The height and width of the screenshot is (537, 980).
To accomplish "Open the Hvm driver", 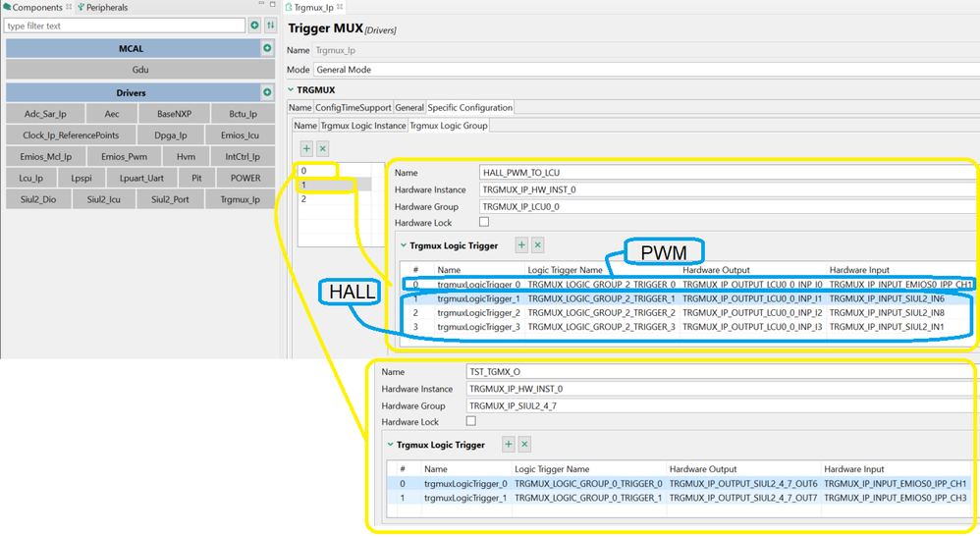I will point(186,156).
